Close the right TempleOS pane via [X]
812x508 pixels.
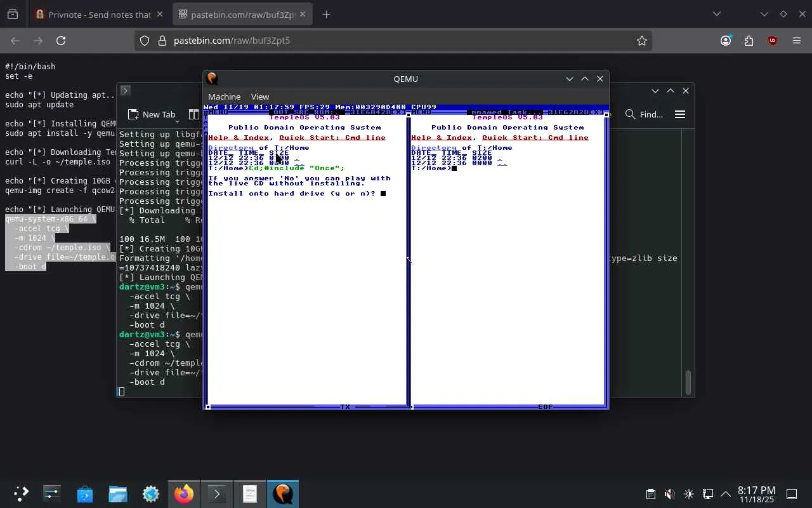(x=598, y=112)
